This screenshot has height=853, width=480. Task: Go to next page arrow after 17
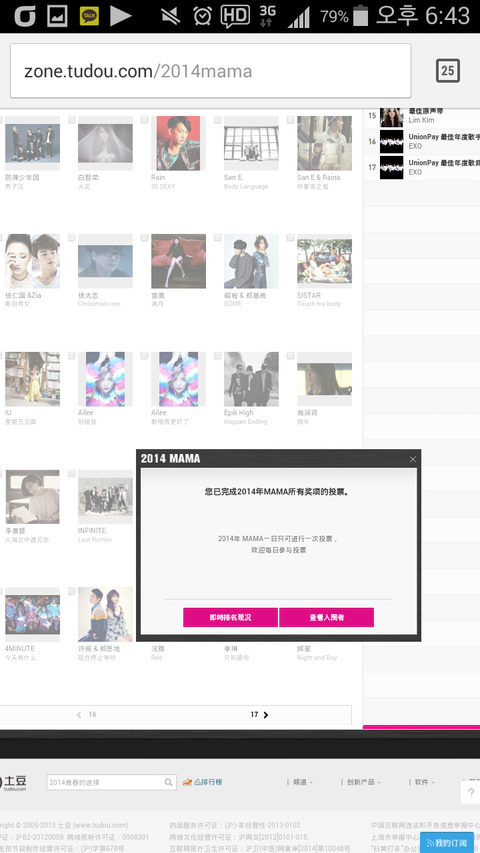266,715
